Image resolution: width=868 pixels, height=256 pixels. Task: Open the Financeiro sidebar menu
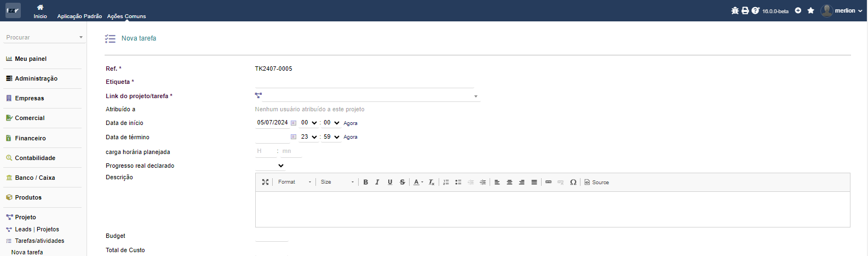(x=30, y=138)
